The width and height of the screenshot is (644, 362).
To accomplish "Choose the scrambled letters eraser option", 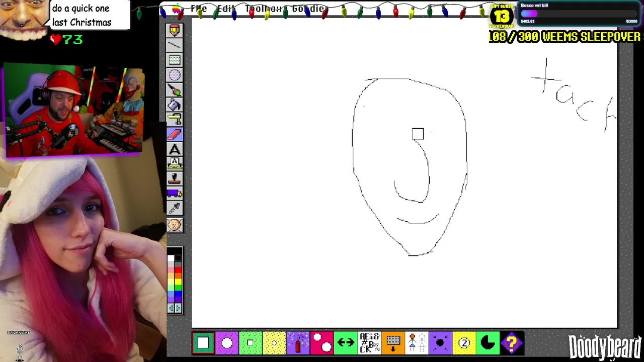I will click(369, 343).
